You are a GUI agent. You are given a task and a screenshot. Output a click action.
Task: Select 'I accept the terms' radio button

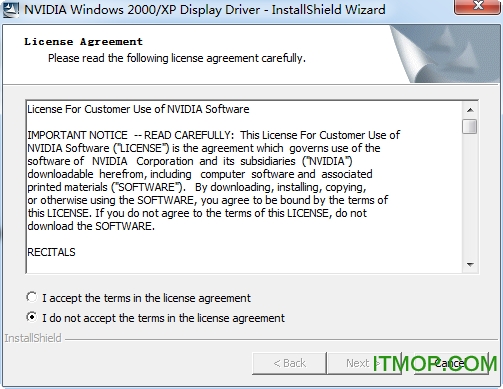point(32,297)
